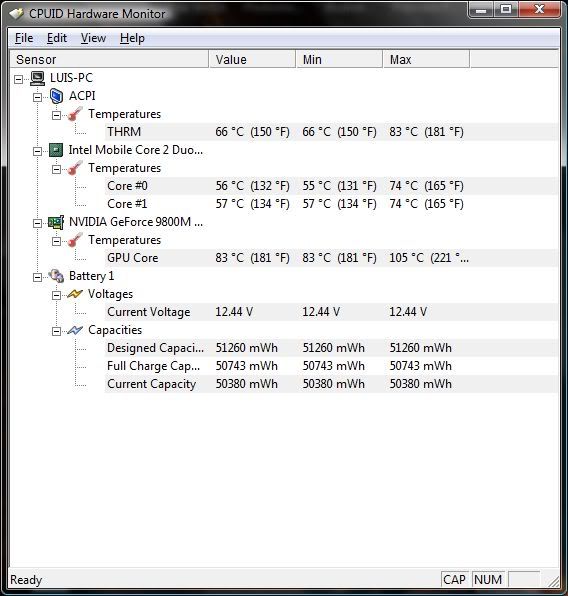The height and width of the screenshot is (596, 568).
Task: Maximize the Hardware Monitor window
Action: pos(506,9)
